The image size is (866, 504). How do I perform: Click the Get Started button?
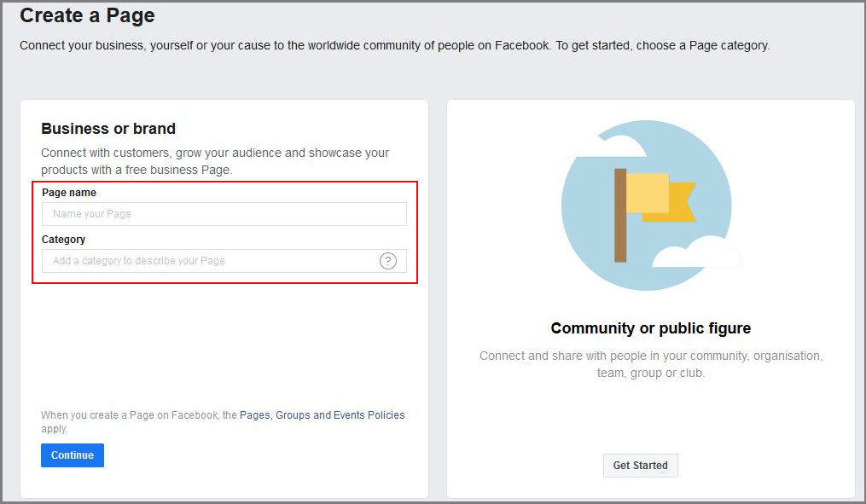tap(640, 466)
